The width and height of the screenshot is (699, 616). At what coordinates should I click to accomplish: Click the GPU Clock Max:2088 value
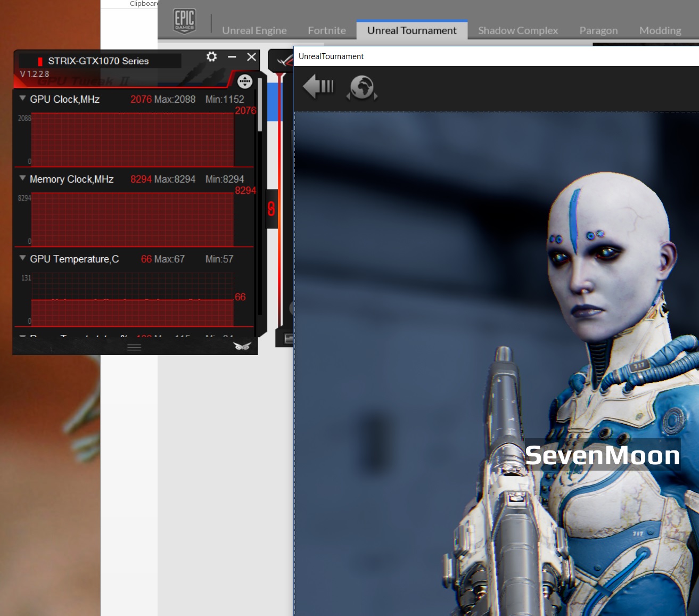175,99
